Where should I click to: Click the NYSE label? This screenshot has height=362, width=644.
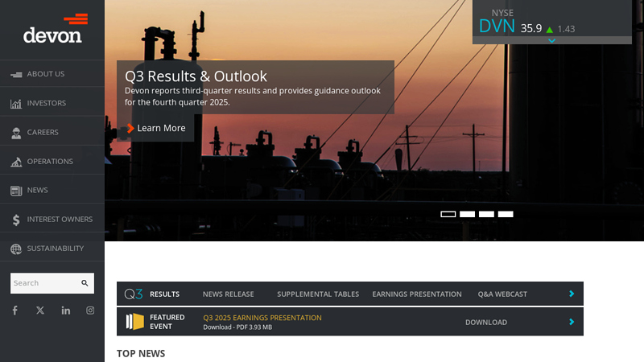[502, 13]
